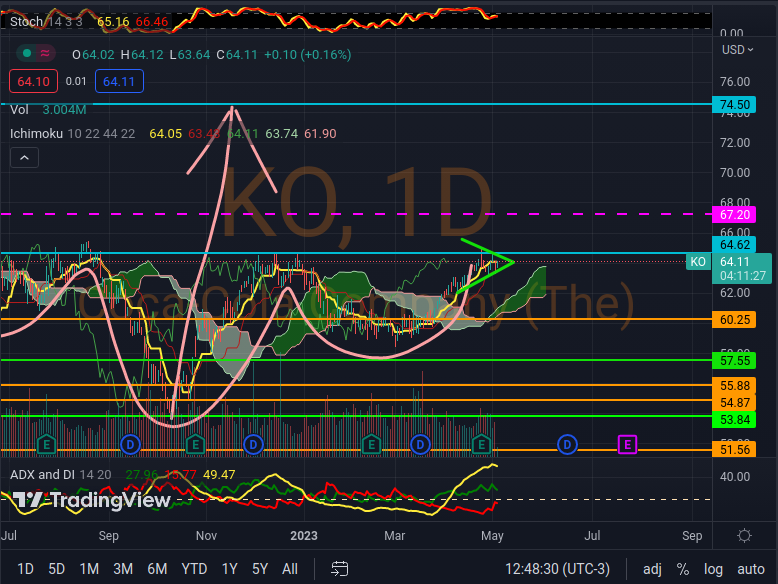The image size is (778, 584).
Task: Click the magenta 67.20 price label
Action: point(734,215)
